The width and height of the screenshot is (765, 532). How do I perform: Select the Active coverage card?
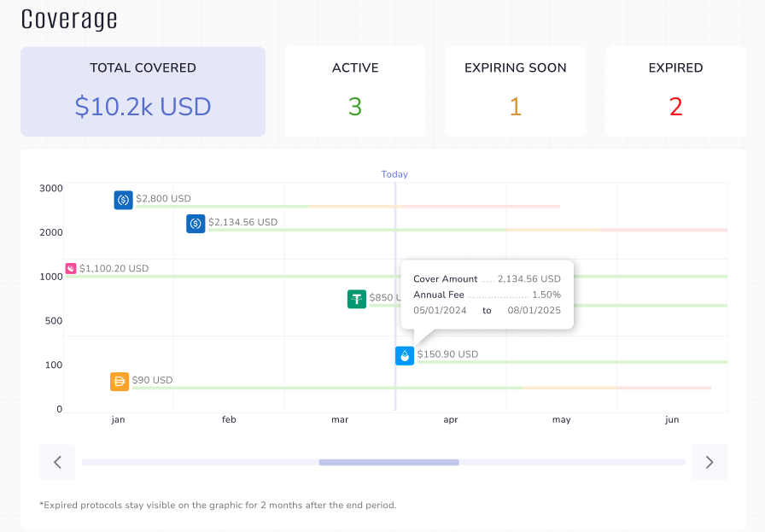[x=355, y=91]
